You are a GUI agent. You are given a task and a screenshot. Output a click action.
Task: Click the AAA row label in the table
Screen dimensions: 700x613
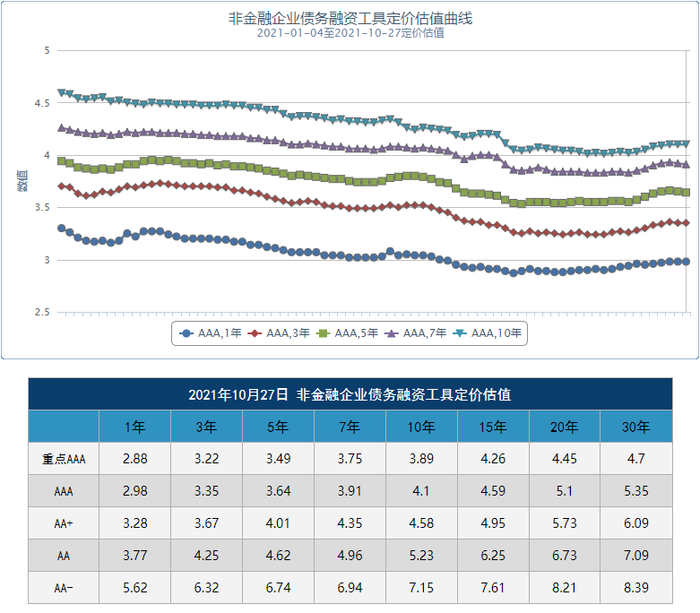(64, 491)
